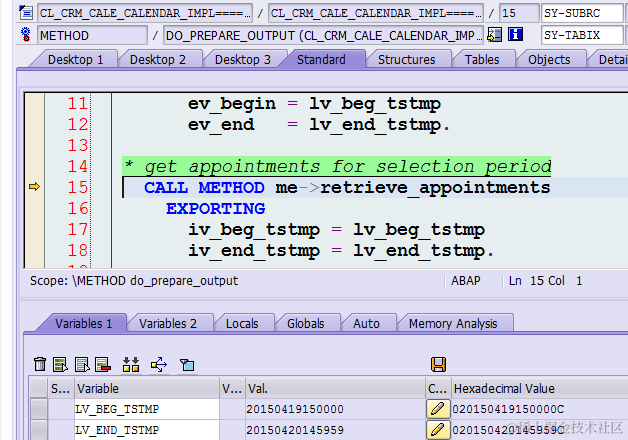Open the Memory Analysis tab
The height and width of the screenshot is (440, 628).
pyautogui.click(x=453, y=323)
